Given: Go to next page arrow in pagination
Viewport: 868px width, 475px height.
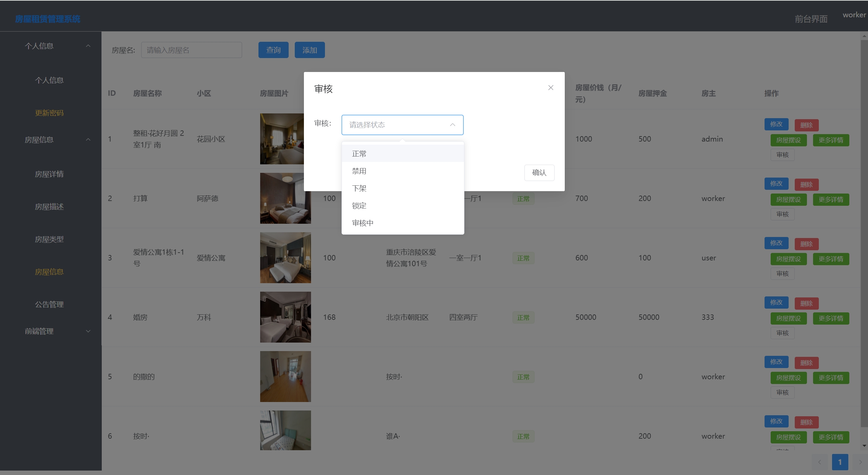Looking at the screenshot, I should click(860, 462).
